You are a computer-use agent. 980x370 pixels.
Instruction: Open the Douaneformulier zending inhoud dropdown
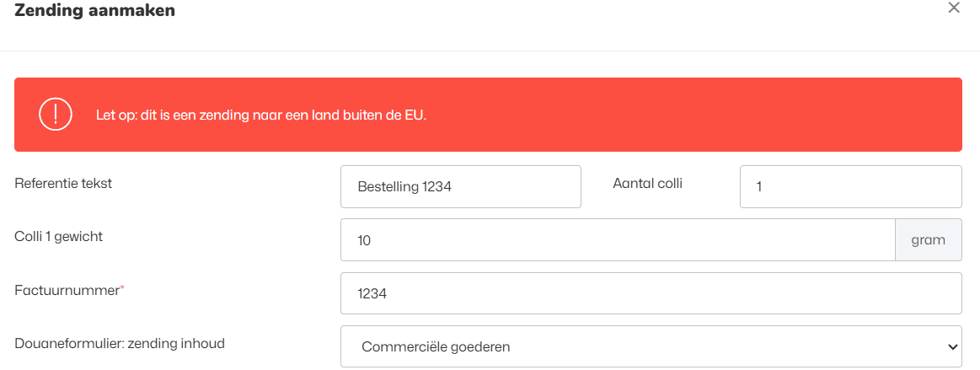pos(651,346)
